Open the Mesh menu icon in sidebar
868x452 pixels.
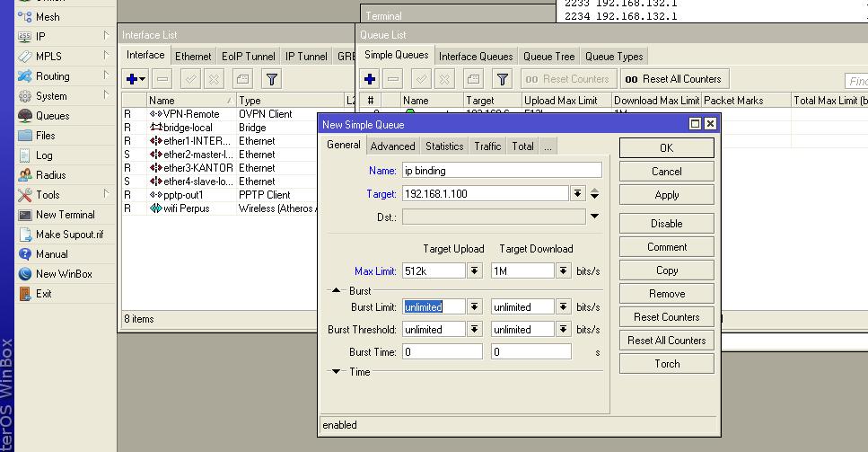(x=25, y=17)
